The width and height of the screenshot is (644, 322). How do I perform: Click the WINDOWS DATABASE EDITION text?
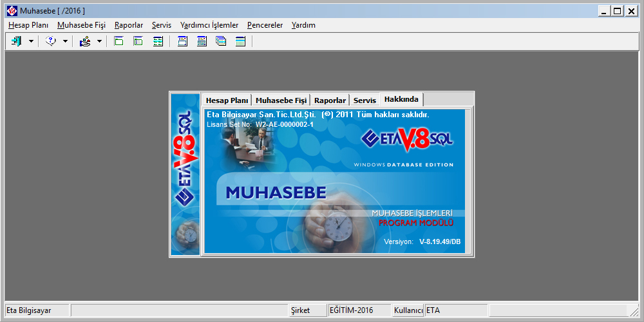point(403,165)
